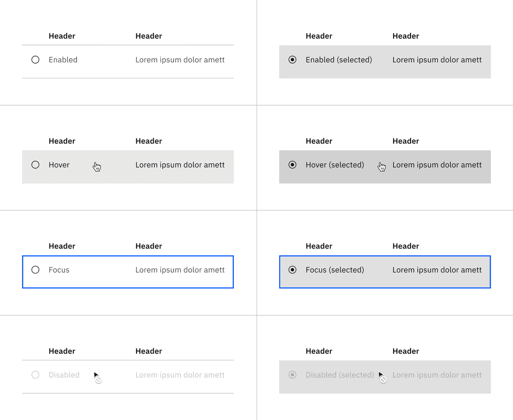Click the Header directly above the "Disabled" label
513x420 pixels.
point(62,351)
